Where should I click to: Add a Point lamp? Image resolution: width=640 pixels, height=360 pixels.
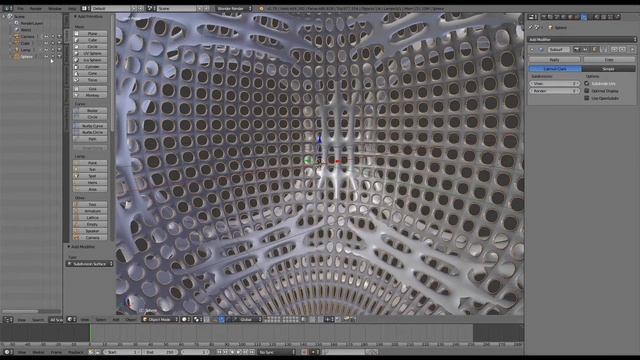click(x=90, y=163)
